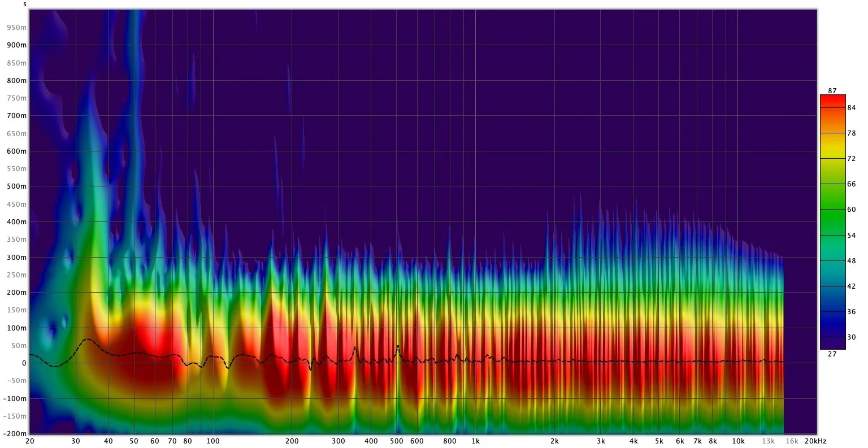
Task: Click the 500 frequency axis label
Action: (396, 441)
